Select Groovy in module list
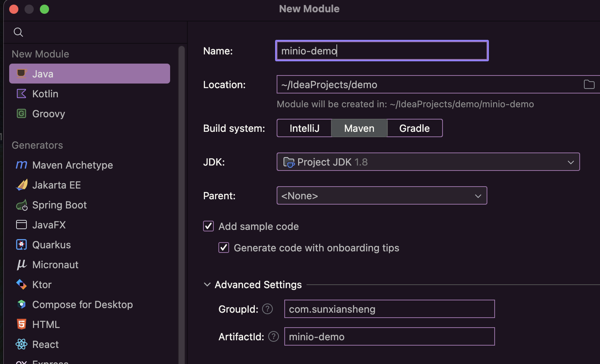This screenshot has width=600, height=364. pyautogui.click(x=90, y=113)
